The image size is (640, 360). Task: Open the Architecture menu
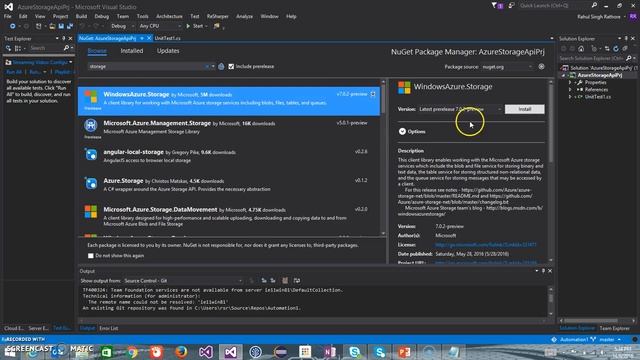[169, 16]
